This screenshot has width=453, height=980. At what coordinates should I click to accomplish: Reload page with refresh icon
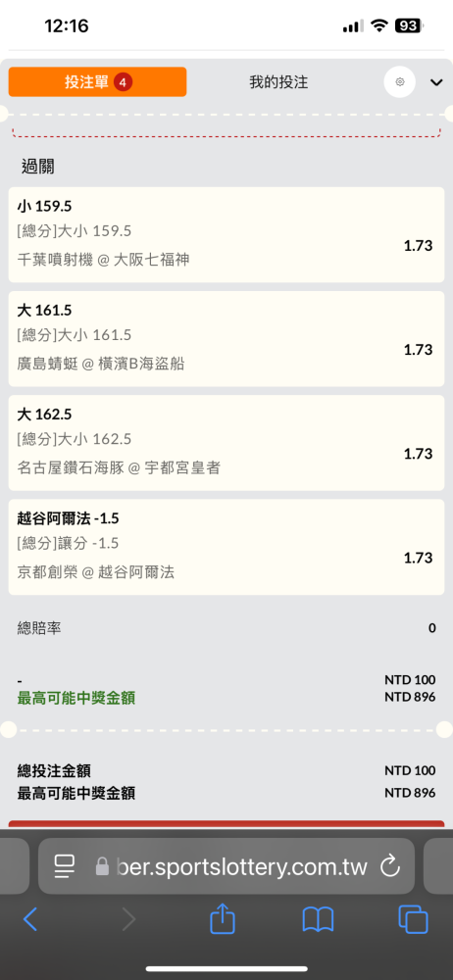point(390,865)
